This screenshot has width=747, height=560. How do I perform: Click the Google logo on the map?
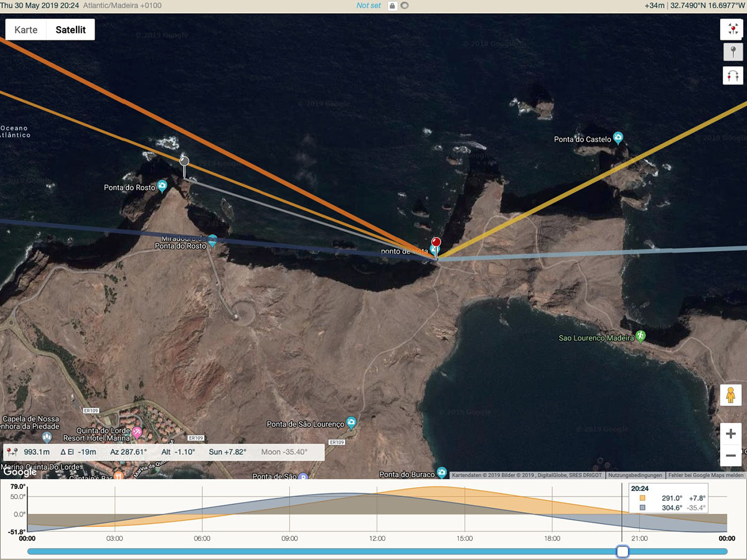point(19,472)
